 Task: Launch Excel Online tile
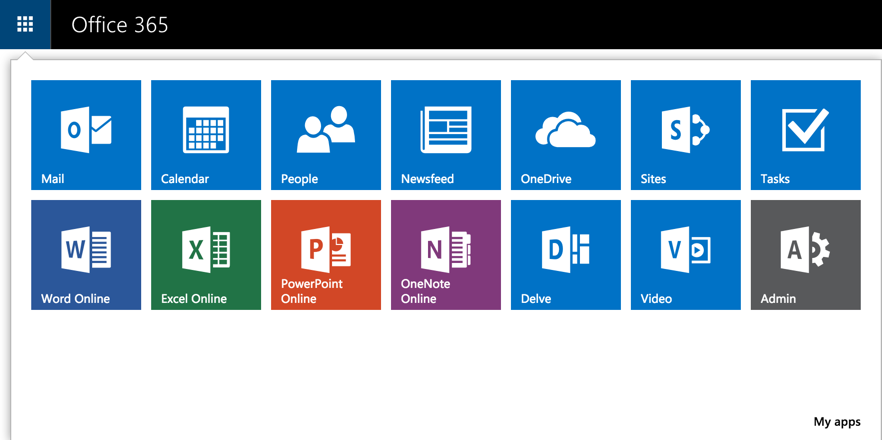point(206,255)
